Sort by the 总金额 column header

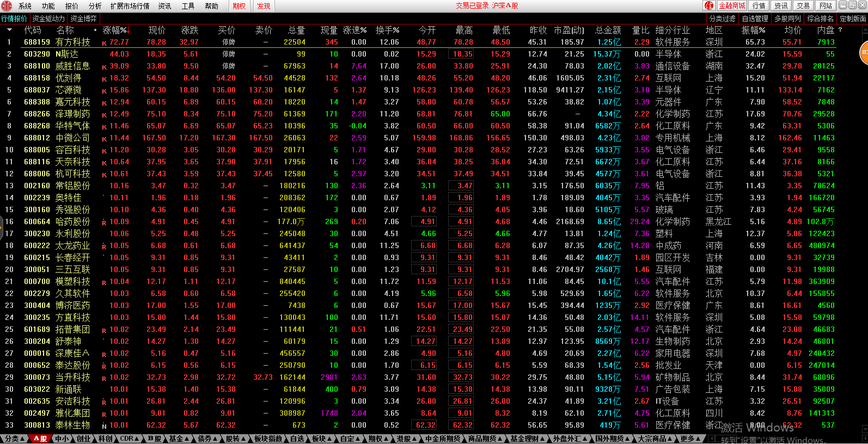[608, 30]
